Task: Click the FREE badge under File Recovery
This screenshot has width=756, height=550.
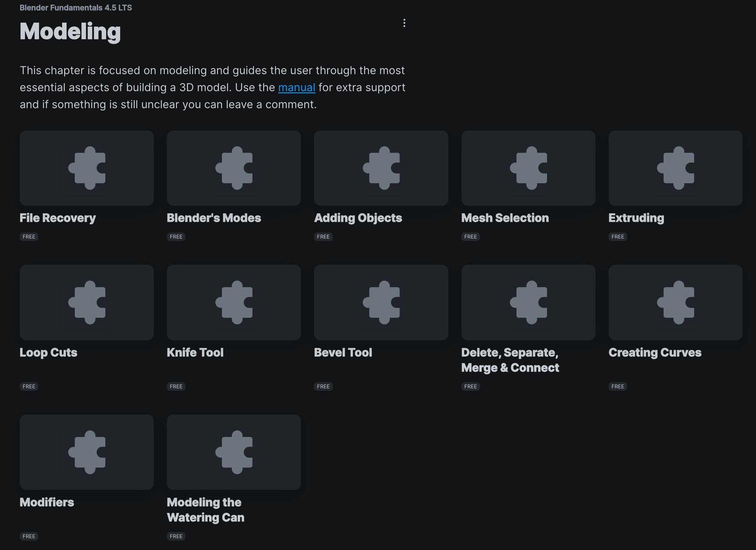Action: [x=29, y=237]
